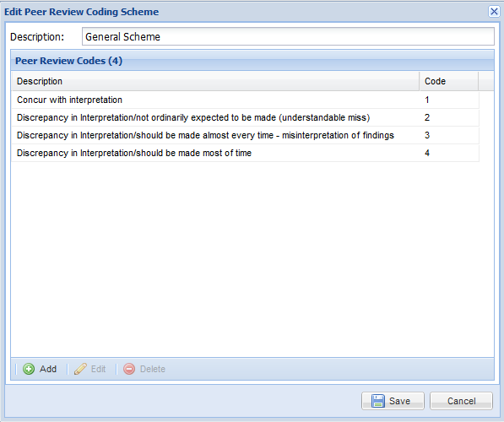The height and width of the screenshot is (422, 504).
Task: Click the Cancel button
Action: pos(461,401)
